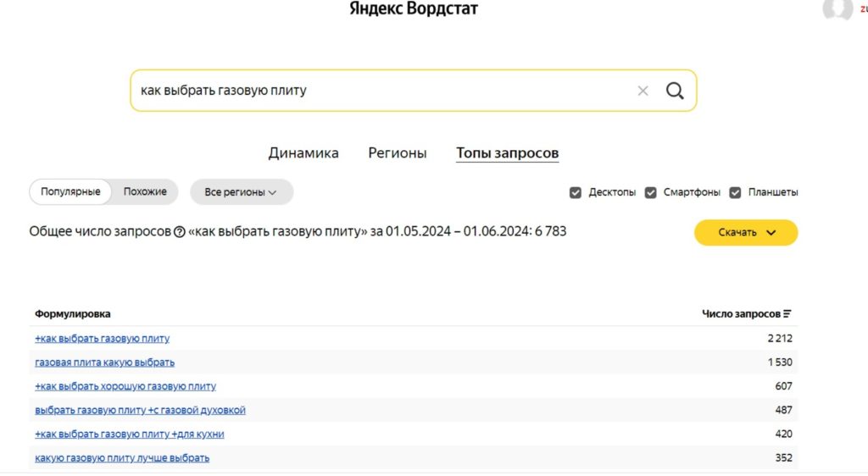Select the Топы запросов tab
Image resolution: width=868 pixels, height=476 pixels.
tap(507, 153)
